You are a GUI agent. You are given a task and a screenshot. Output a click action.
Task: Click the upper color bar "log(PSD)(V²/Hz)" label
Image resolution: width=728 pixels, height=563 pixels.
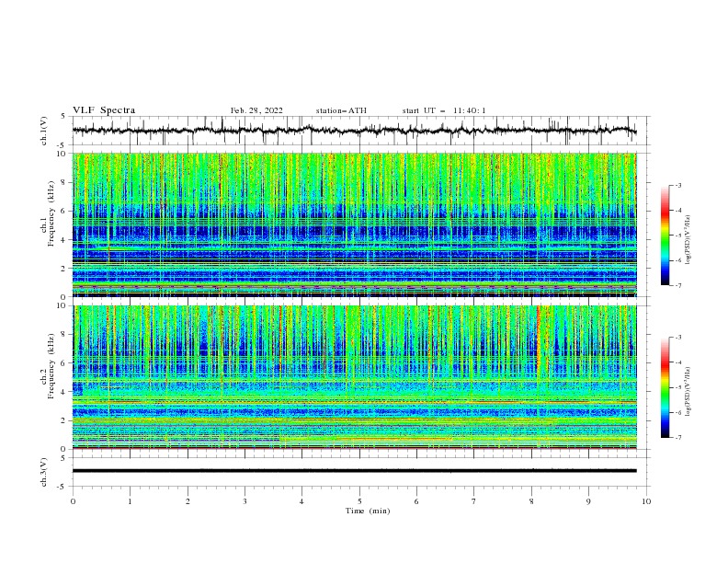688,240
